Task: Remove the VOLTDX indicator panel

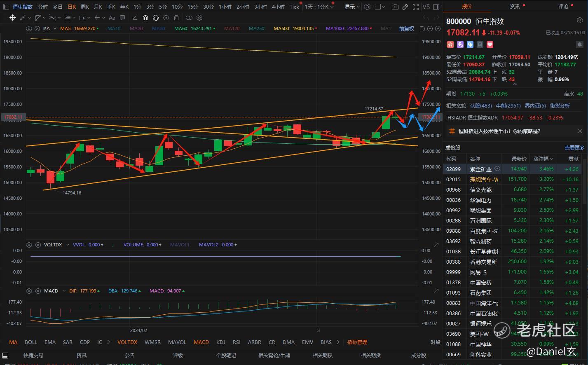Action: pos(38,245)
